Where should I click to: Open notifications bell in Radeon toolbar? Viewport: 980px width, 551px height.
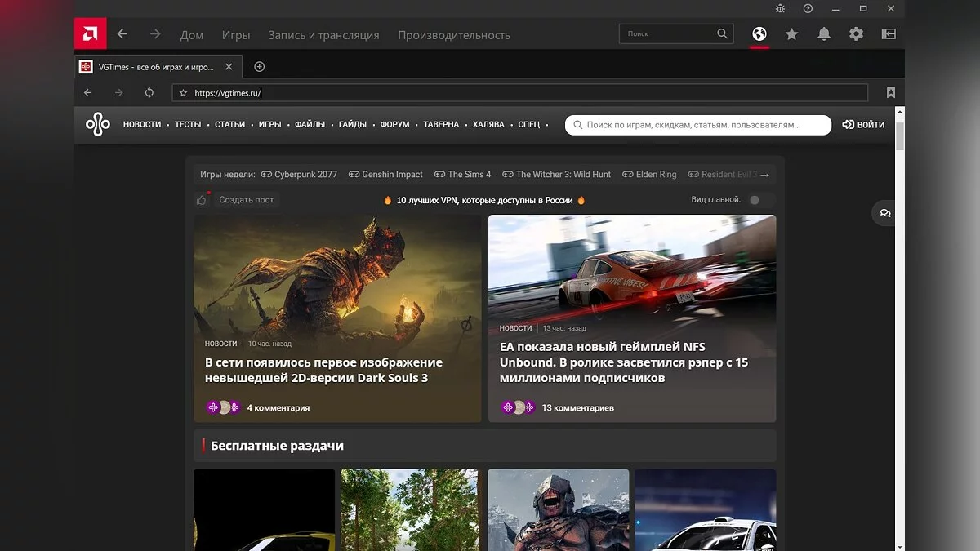[824, 34]
